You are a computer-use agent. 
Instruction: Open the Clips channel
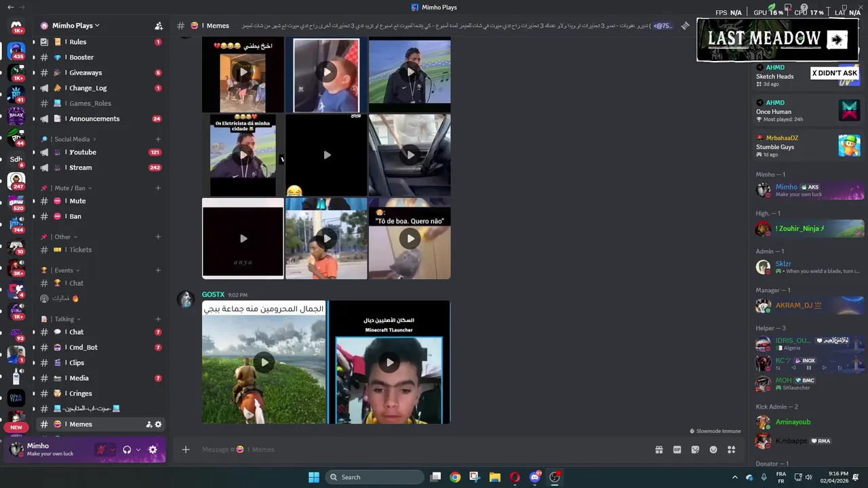[x=100, y=363]
